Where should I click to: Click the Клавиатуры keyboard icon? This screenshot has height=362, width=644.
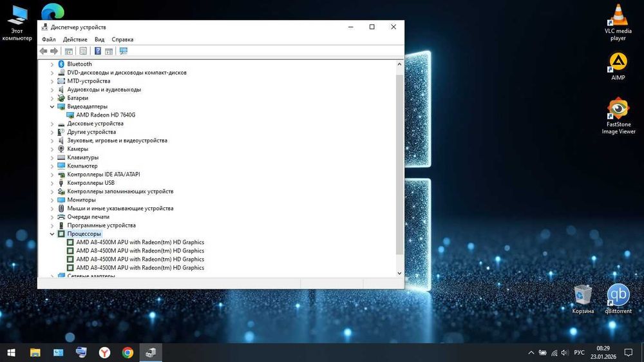coord(61,157)
